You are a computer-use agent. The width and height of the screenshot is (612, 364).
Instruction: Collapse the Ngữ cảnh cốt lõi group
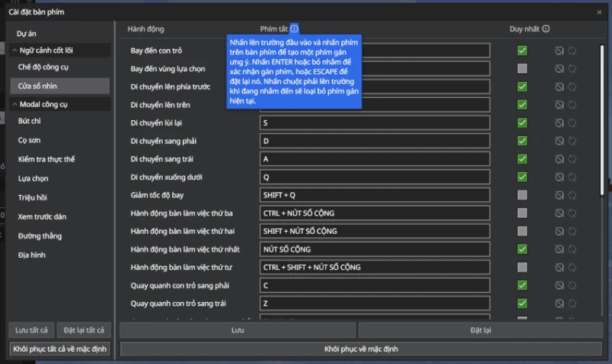click(15, 50)
